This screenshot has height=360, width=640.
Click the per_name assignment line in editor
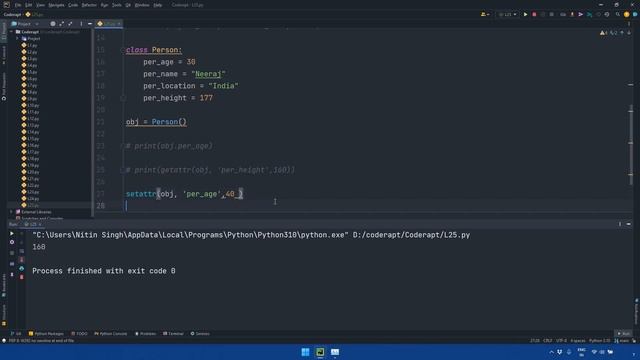[x=184, y=74]
